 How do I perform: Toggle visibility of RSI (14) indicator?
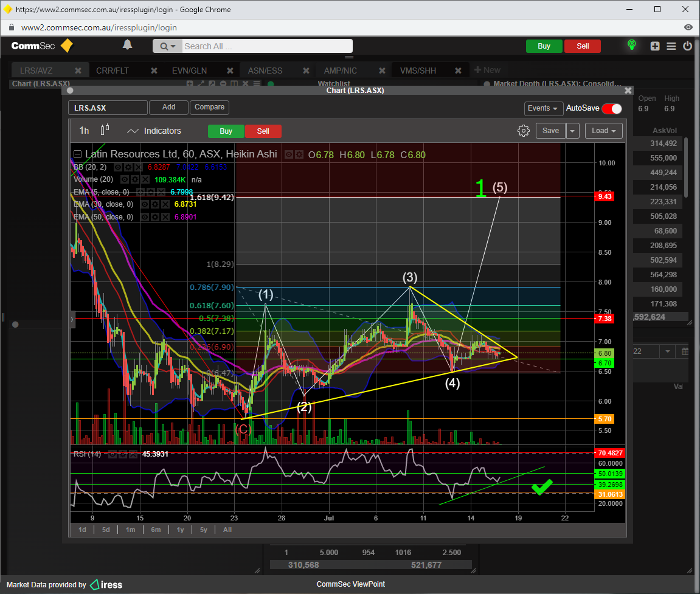113,454
